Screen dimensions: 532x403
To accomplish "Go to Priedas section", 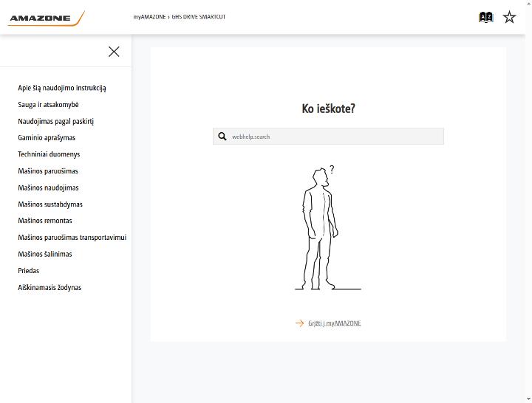I will point(29,271).
